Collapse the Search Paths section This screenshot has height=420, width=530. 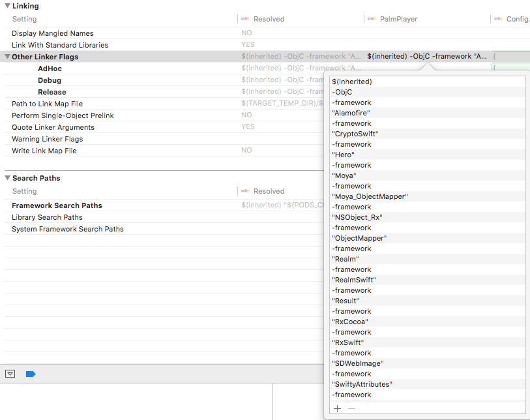point(7,178)
